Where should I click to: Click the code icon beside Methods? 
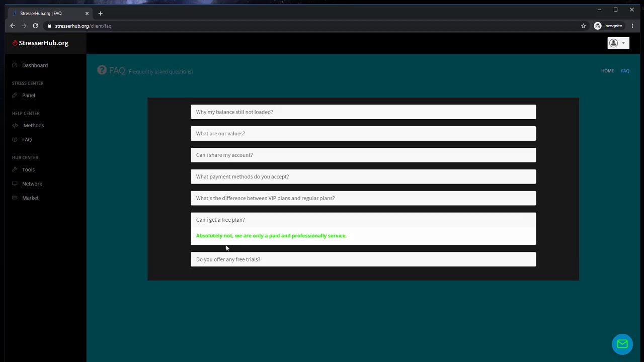click(x=15, y=126)
